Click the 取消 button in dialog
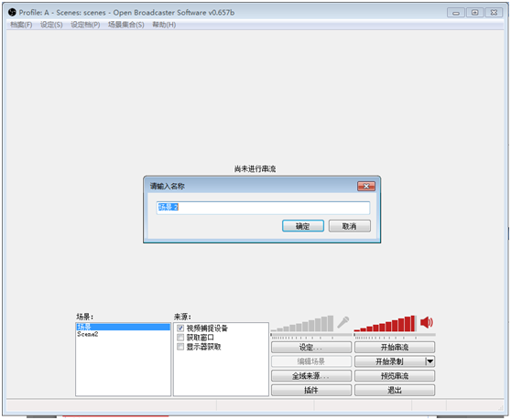 coord(349,226)
